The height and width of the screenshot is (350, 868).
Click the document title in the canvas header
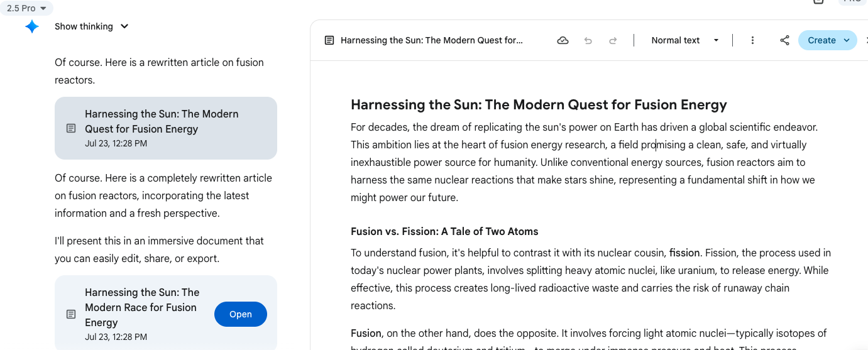pyautogui.click(x=431, y=40)
